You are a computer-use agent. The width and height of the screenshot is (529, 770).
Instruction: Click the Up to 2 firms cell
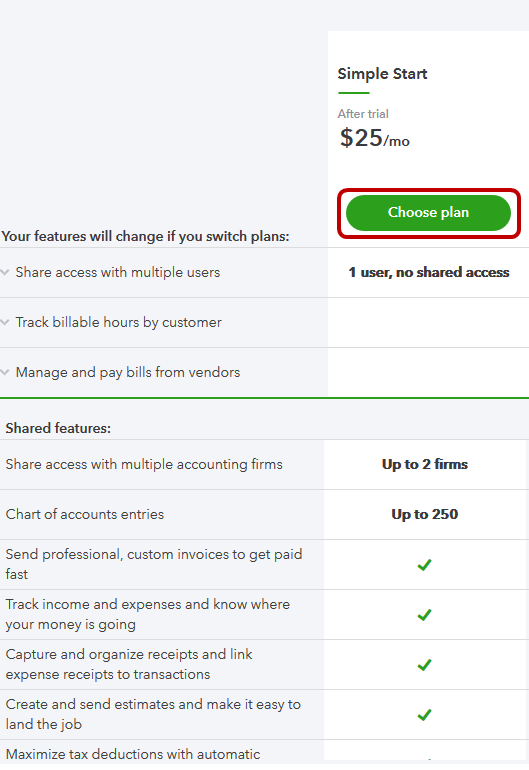[x=425, y=464]
